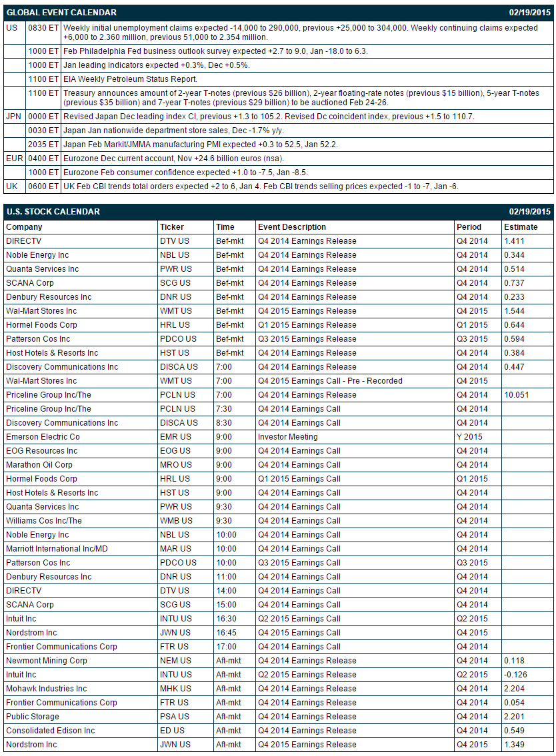This screenshot has width=556, height=756.
Task: Click the 7:30 time for Priceline call
Action: coord(224,409)
